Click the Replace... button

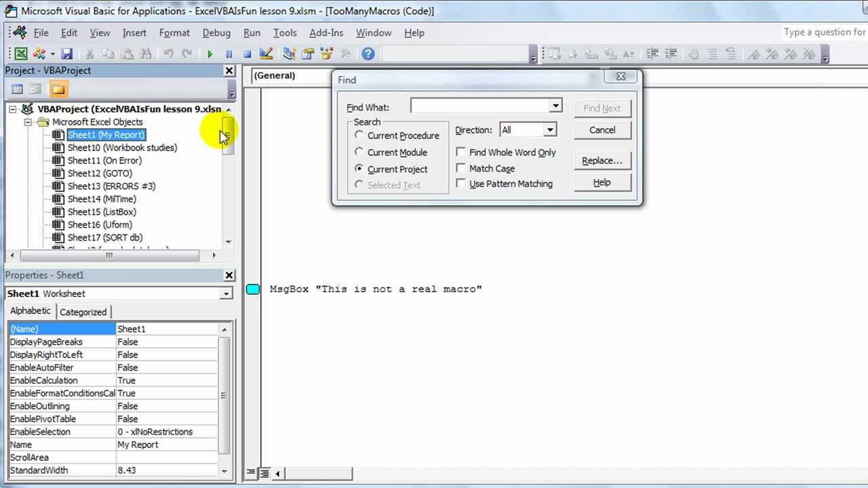coord(602,161)
